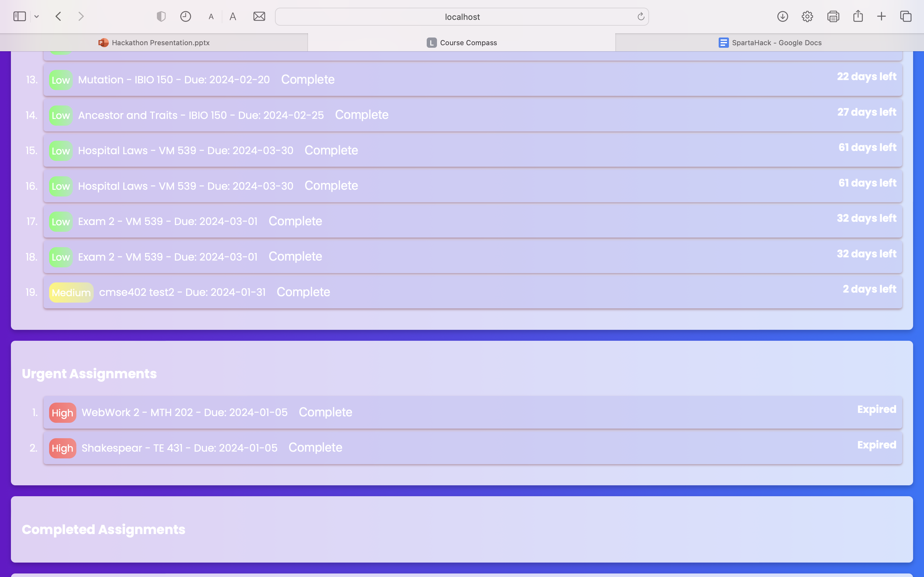Open the share icon
Image resolution: width=924 pixels, height=577 pixels.
(x=858, y=16)
